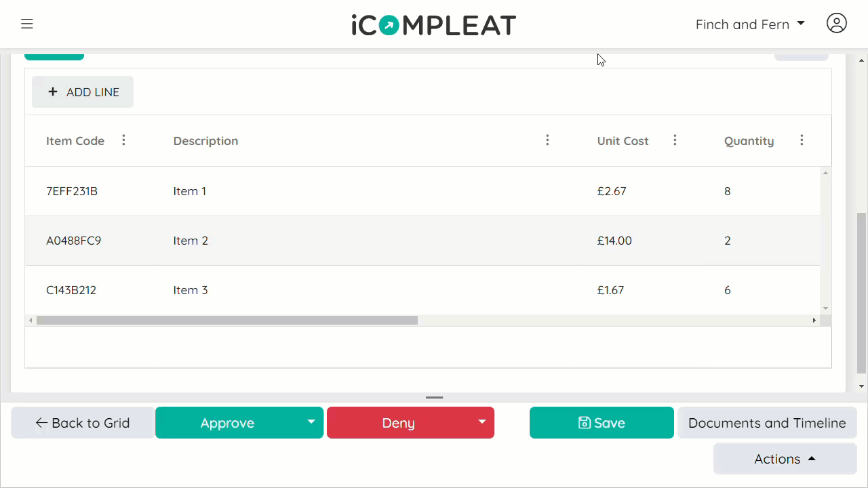Open the hamburger navigation menu
868x488 pixels.
[27, 24]
